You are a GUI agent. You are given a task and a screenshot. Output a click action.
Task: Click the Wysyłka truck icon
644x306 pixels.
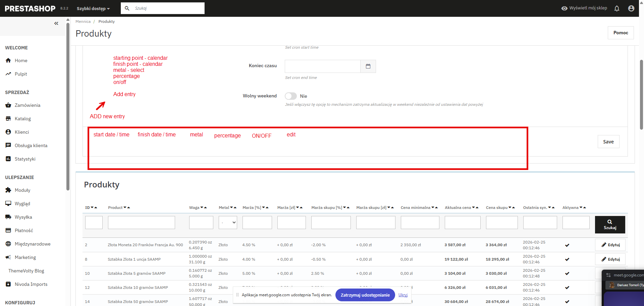click(x=8, y=217)
